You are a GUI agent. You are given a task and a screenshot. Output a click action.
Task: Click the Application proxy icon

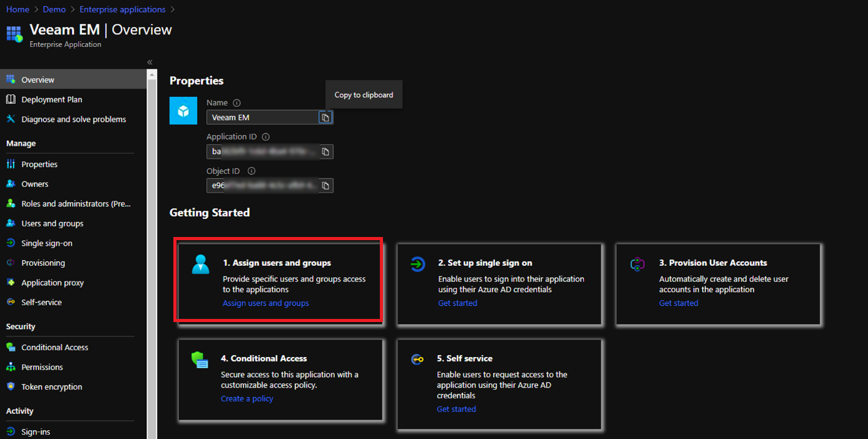(11, 282)
